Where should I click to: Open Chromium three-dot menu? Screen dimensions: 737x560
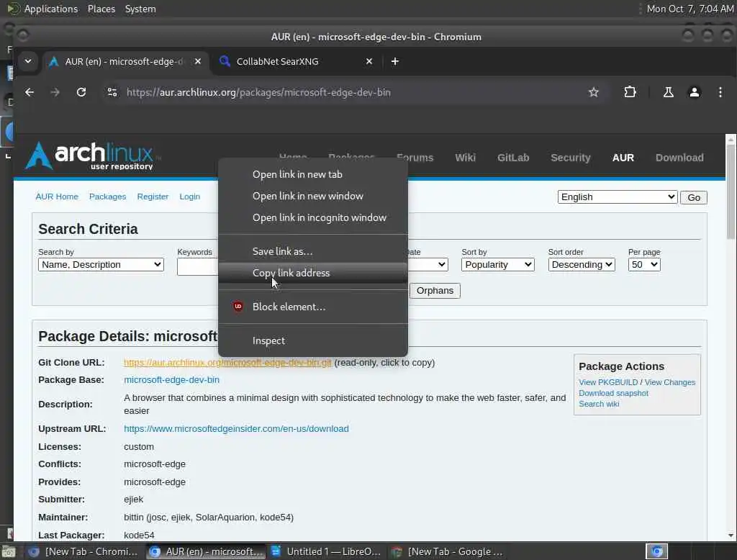(x=720, y=92)
